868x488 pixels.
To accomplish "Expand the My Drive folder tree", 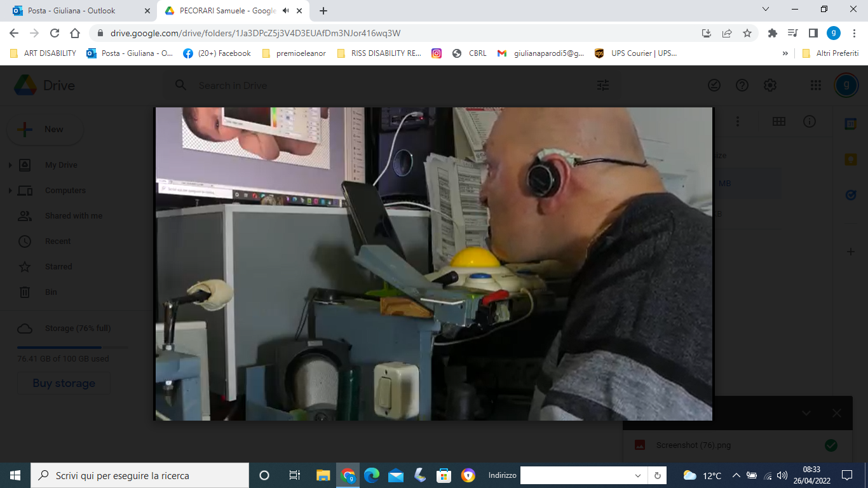I will click(10, 165).
